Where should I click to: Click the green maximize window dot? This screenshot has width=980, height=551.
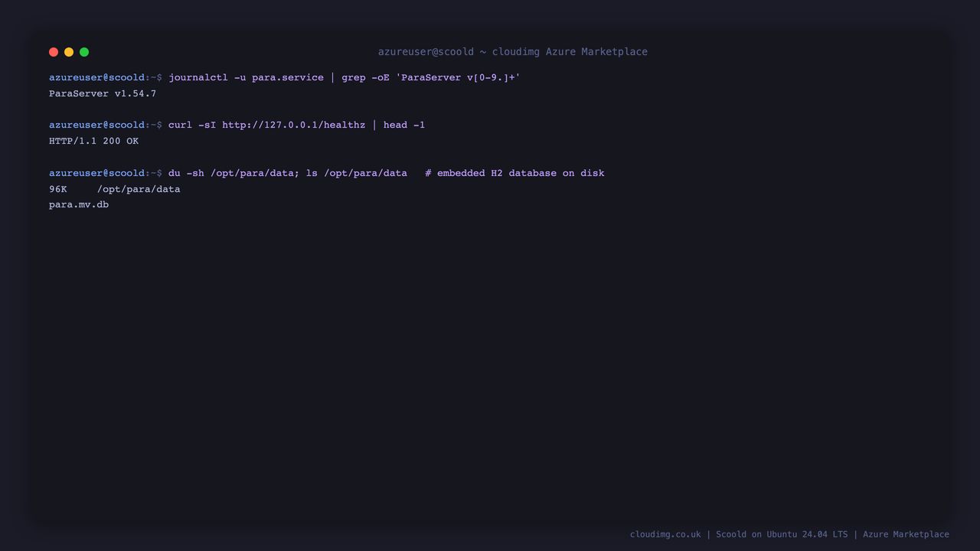click(84, 52)
